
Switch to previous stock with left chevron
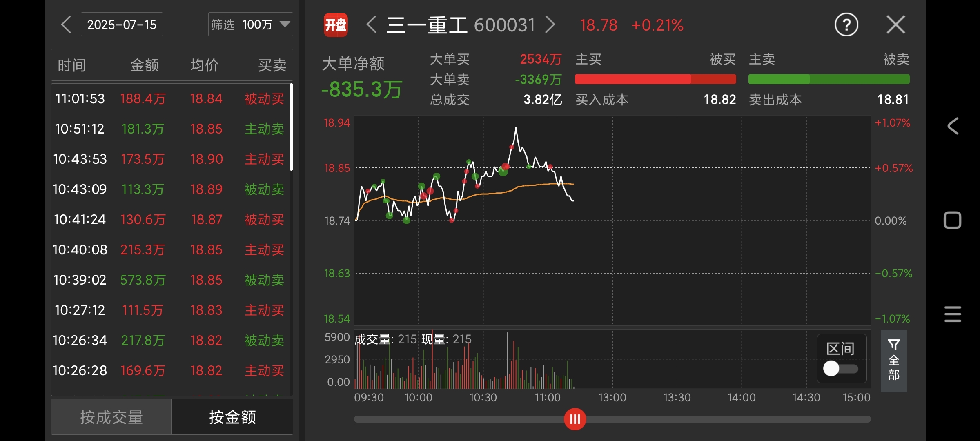(x=371, y=24)
